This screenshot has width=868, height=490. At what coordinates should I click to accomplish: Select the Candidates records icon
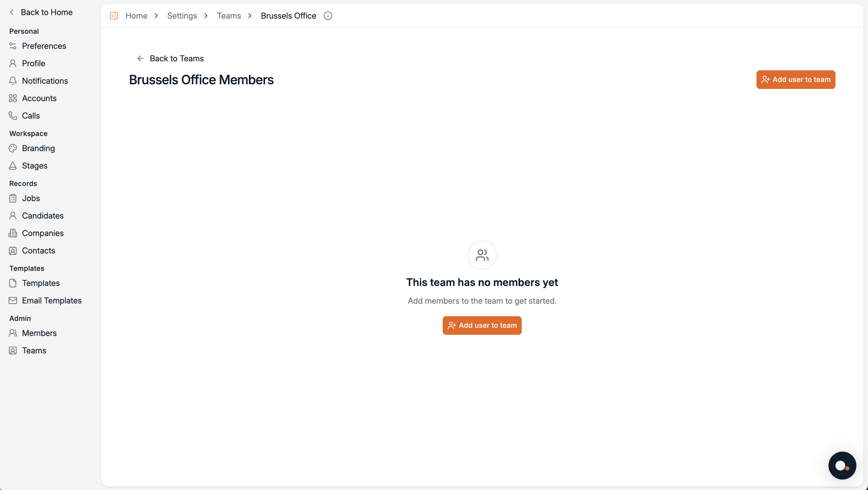coord(12,215)
